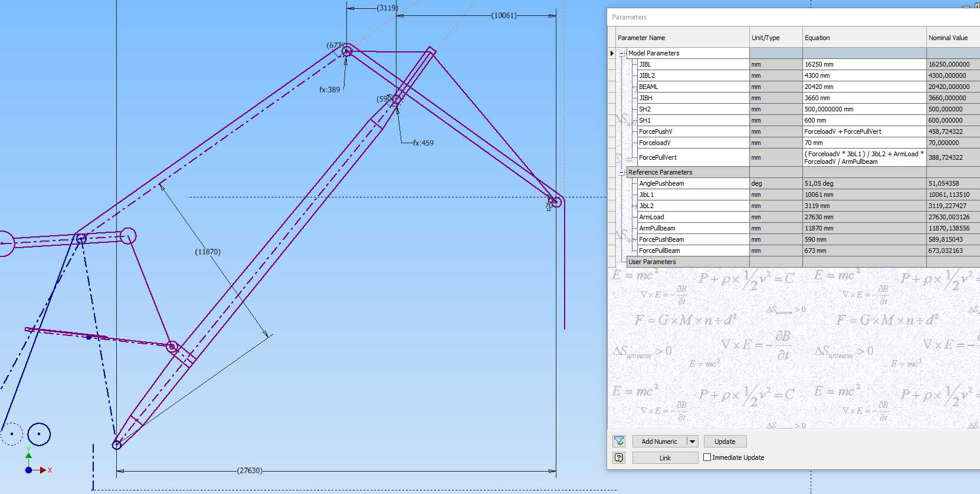This screenshot has height=494, width=980.
Task: Click the 51,05 deg equation cell
Action: (x=864, y=183)
